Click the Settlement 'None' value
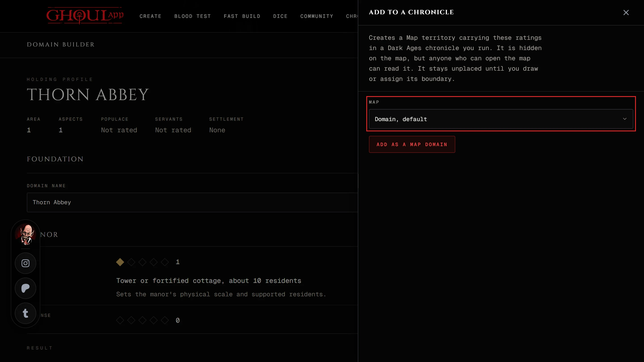The height and width of the screenshot is (362, 644). click(x=217, y=130)
